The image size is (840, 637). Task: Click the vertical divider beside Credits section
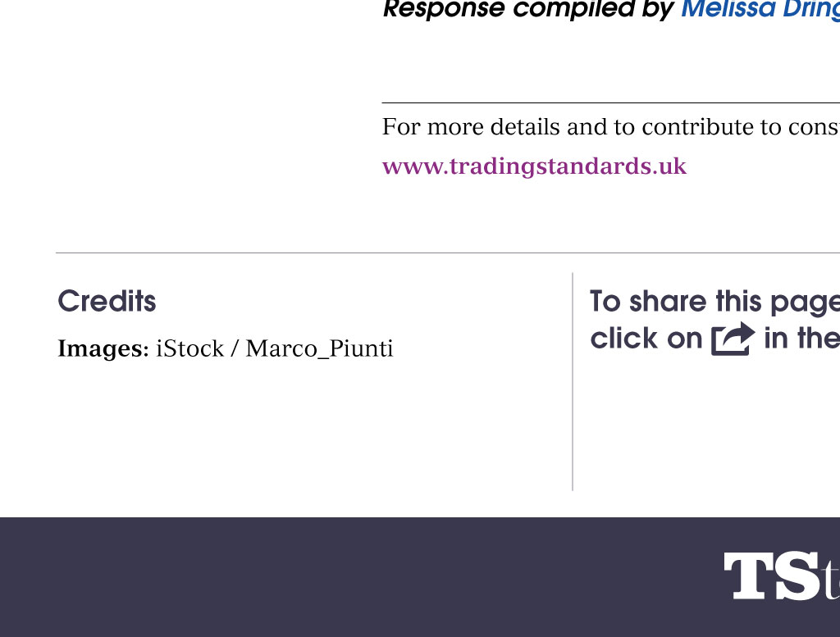point(573,381)
